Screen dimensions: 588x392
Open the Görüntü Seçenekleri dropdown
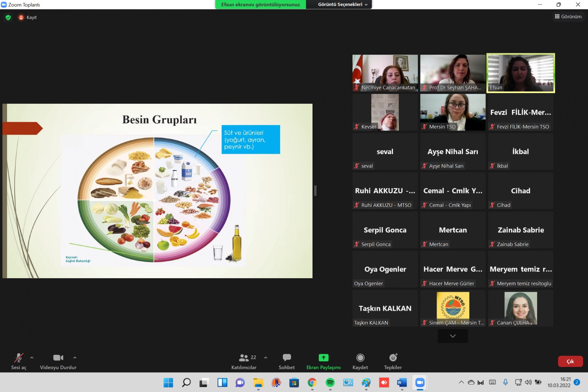click(342, 4)
